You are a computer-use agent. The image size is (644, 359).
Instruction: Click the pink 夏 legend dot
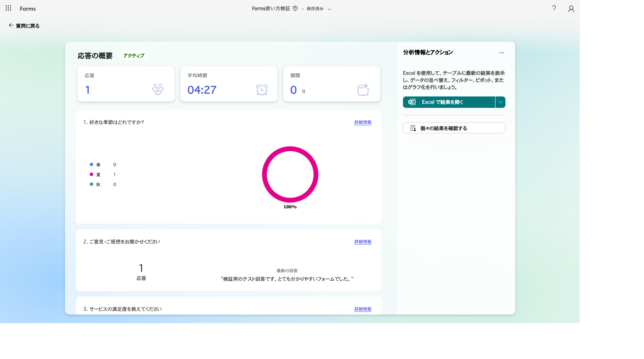[91, 174]
